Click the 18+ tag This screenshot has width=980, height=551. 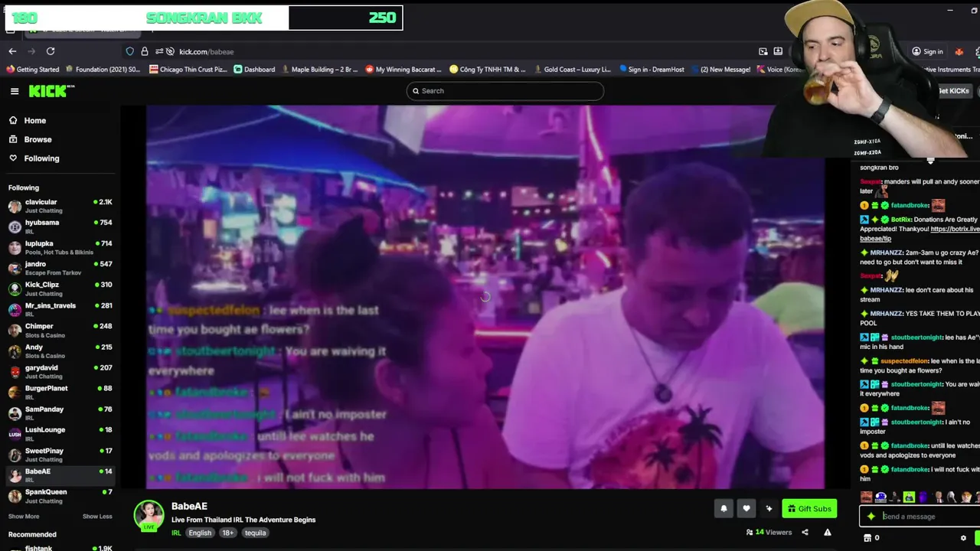tap(228, 533)
